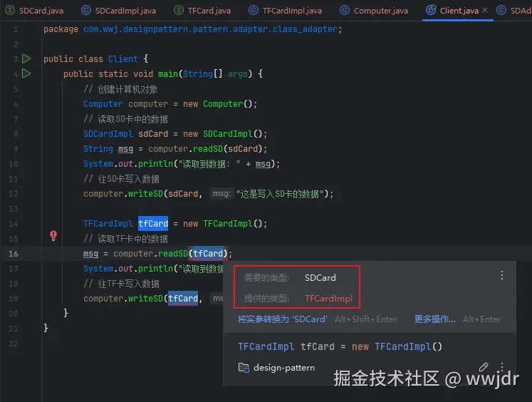Click tfCard argument in writeSD on line 19
The image size is (532, 402).
183,299
